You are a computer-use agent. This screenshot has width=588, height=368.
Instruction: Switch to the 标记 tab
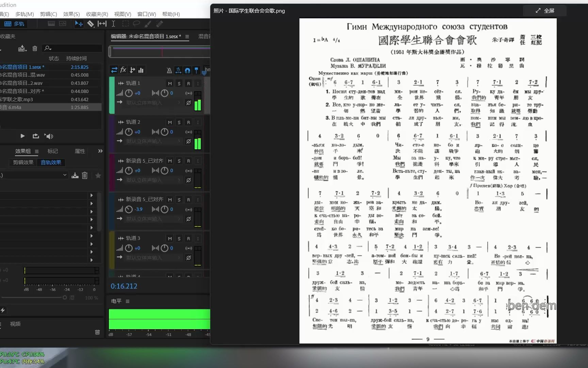coord(53,151)
